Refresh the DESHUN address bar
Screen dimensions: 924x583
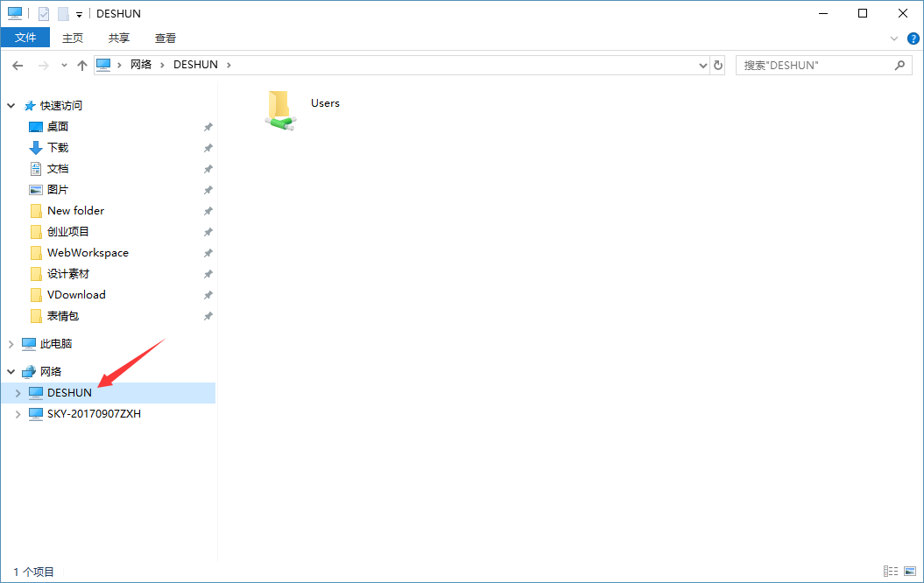[x=718, y=66]
